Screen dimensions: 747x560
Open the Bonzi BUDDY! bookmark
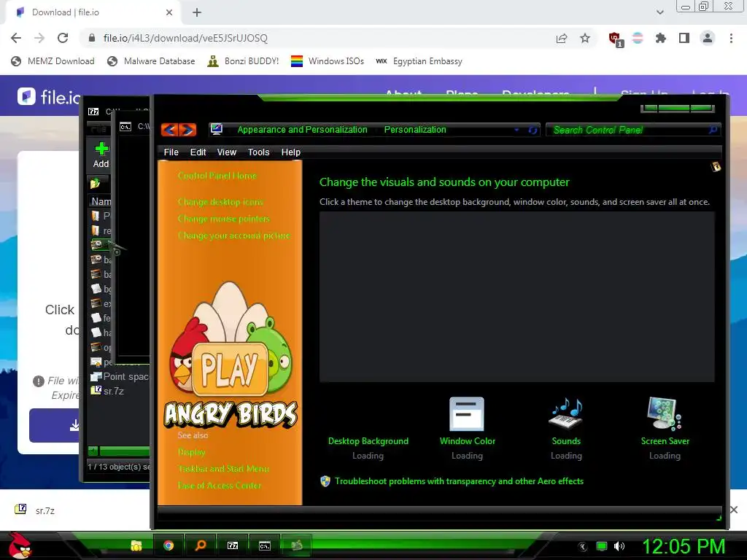[x=243, y=61]
